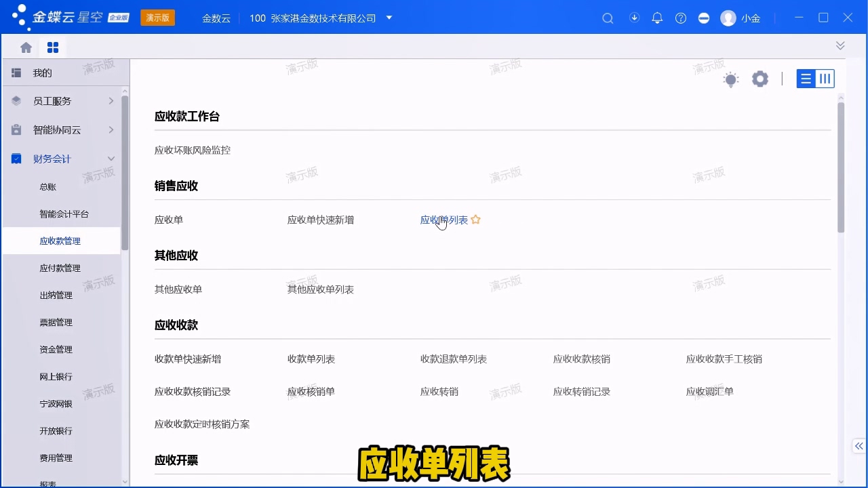Viewport: 868px width, 488px height.
Task: Open 应收收款手工核销 link
Action: (724, 359)
